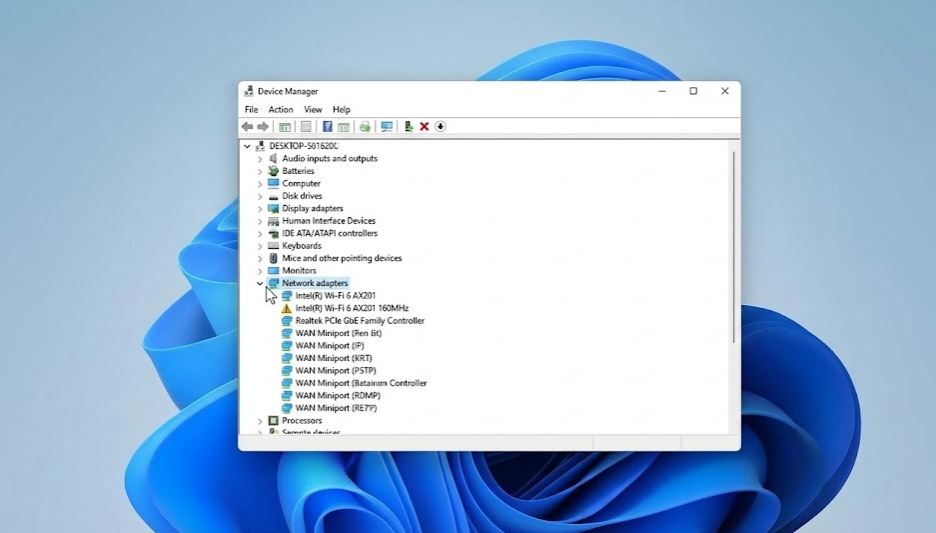Select "Intel(R) Wi-Fi 6 AX201 160MHz" device
Image resolution: width=936 pixels, height=533 pixels.
[352, 308]
